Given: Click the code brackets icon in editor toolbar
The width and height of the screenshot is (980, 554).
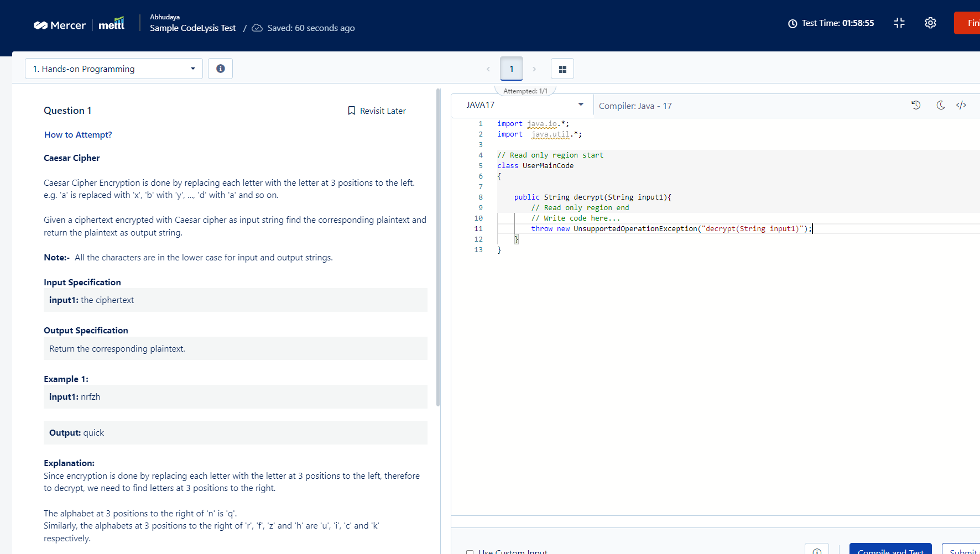Looking at the screenshot, I should (961, 105).
